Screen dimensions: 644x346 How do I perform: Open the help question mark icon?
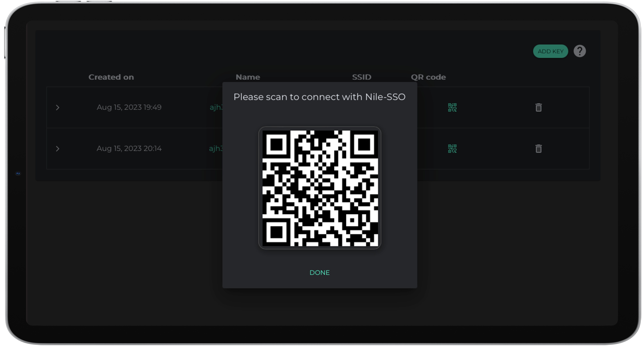[x=580, y=51]
